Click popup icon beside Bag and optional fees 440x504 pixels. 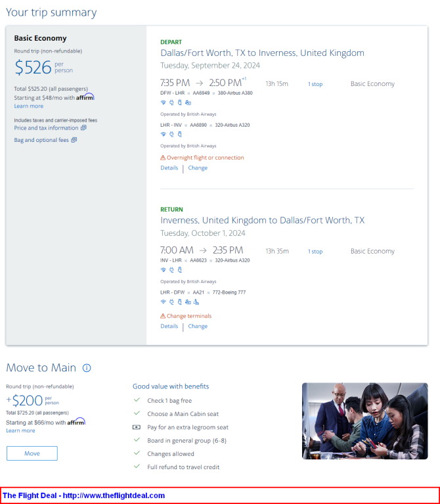(x=74, y=140)
